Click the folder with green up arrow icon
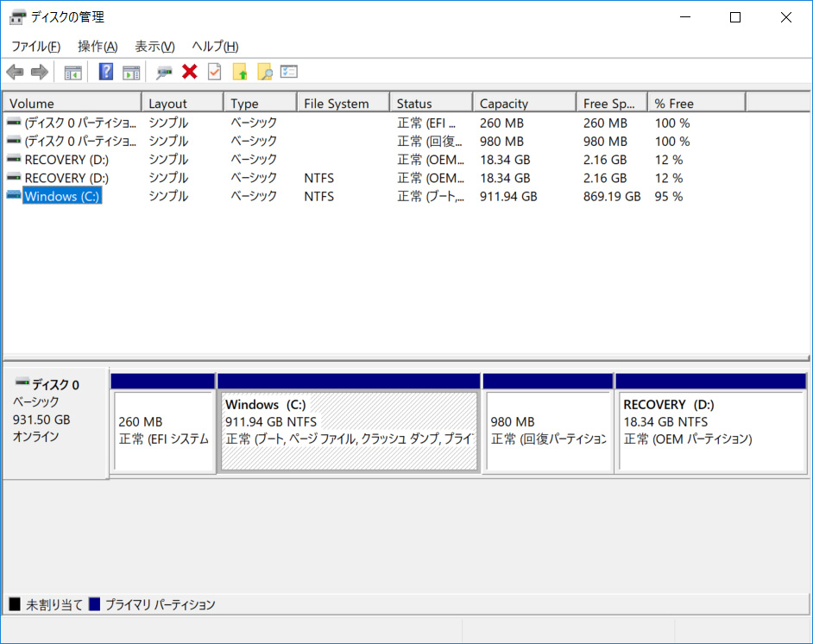 (x=240, y=72)
